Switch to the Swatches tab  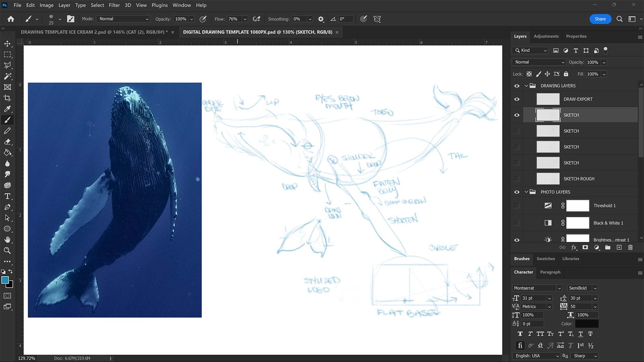pyautogui.click(x=546, y=259)
